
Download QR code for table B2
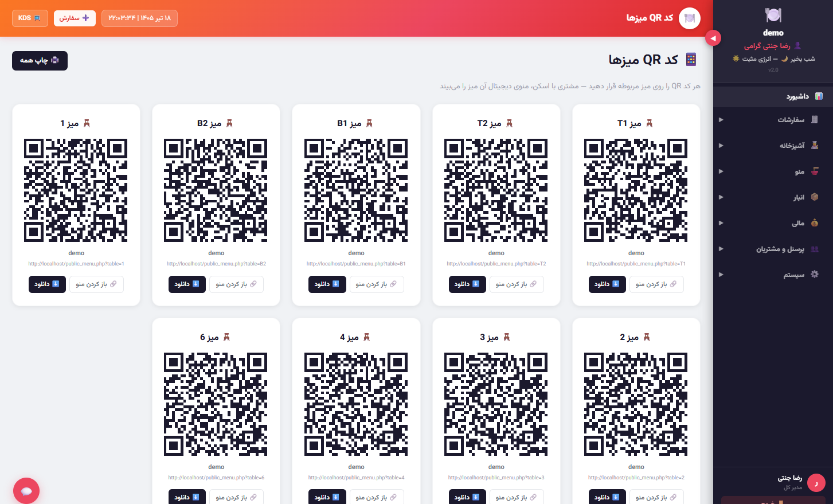pos(187,284)
